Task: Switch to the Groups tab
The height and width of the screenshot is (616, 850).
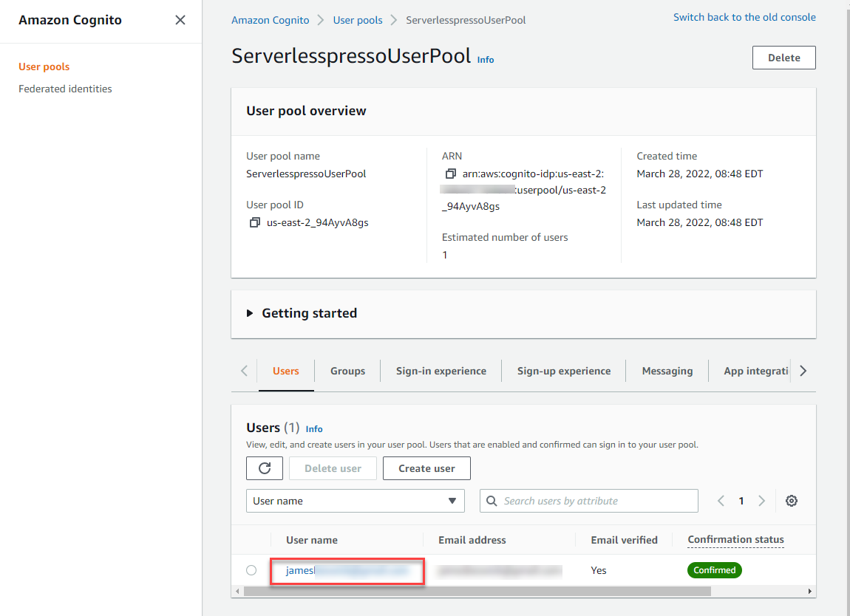Action: click(x=347, y=371)
